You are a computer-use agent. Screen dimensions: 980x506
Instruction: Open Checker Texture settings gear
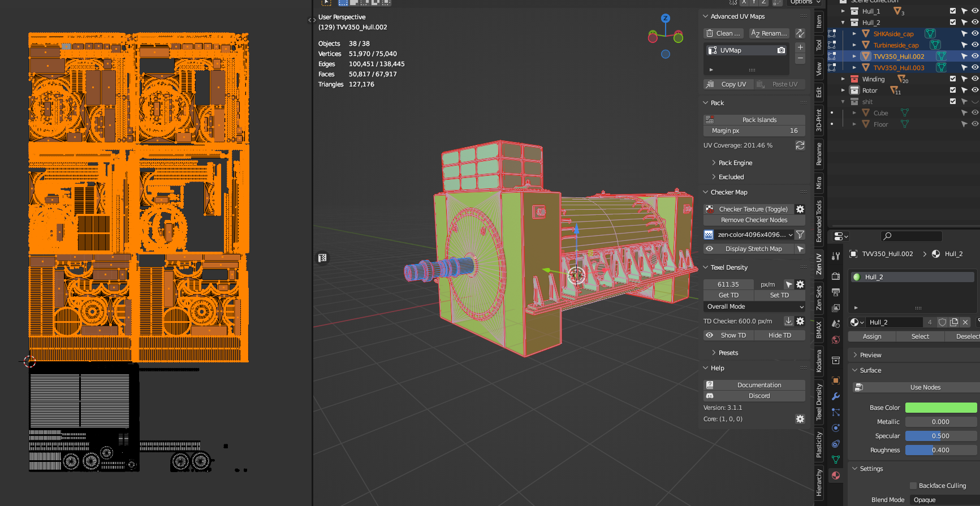pos(800,209)
